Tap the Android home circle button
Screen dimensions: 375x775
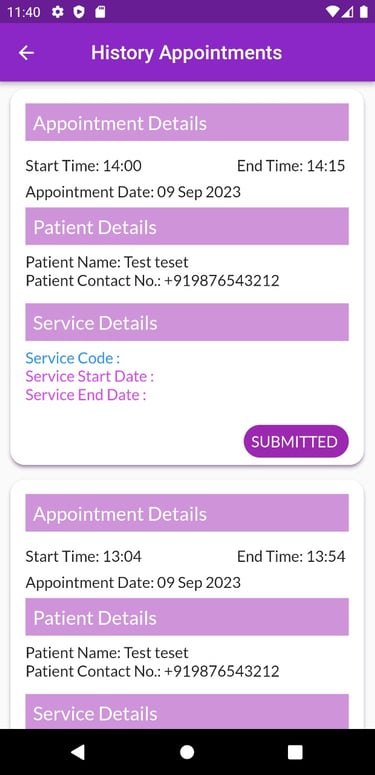coord(187,752)
